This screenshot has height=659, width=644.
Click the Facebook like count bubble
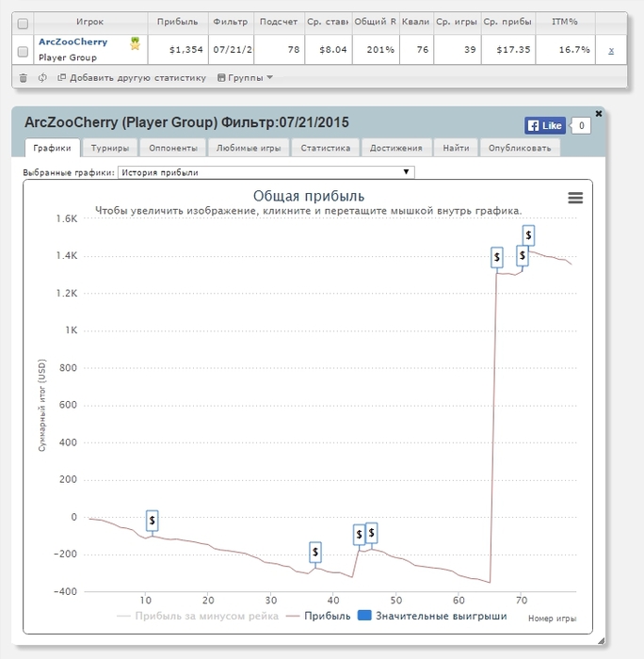[581, 125]
